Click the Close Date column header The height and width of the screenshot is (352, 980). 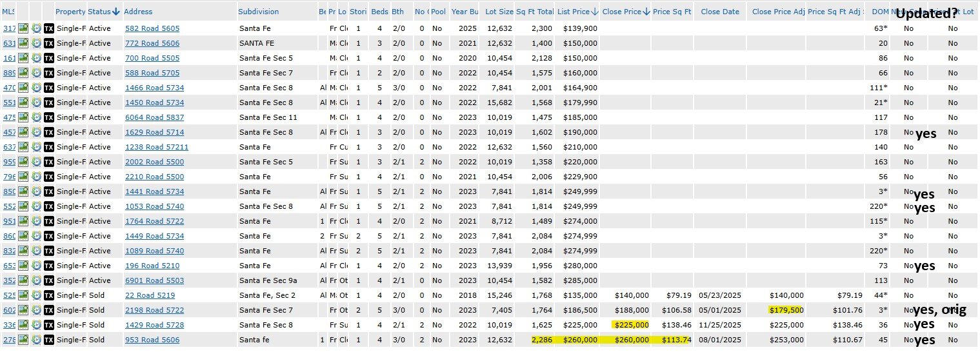point(719,12)
